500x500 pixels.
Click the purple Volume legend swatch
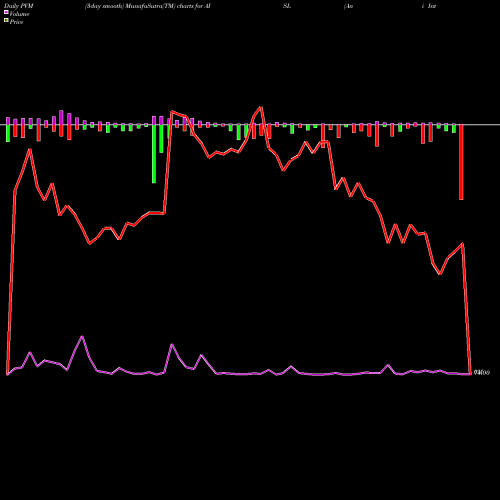[6, 12]
